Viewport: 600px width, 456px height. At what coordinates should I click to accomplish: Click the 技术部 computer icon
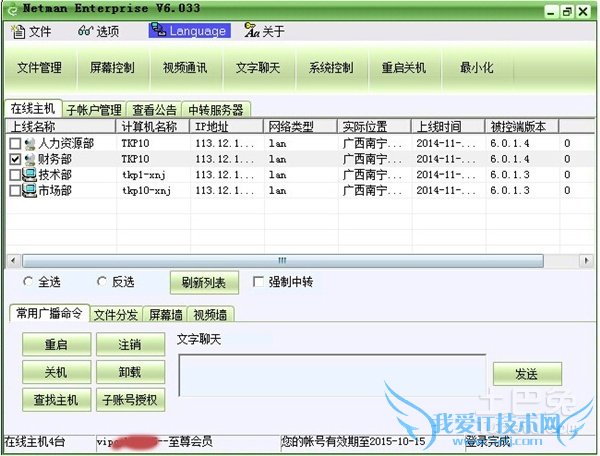pos(29,175)
